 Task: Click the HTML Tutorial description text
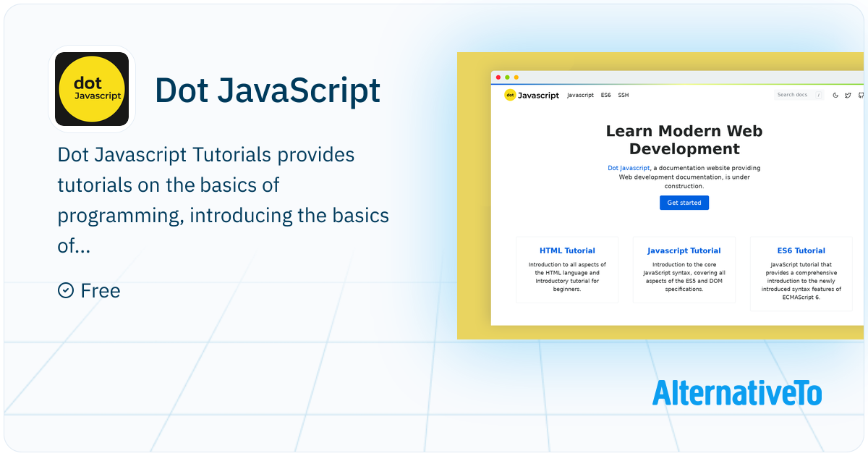point(567,276)
